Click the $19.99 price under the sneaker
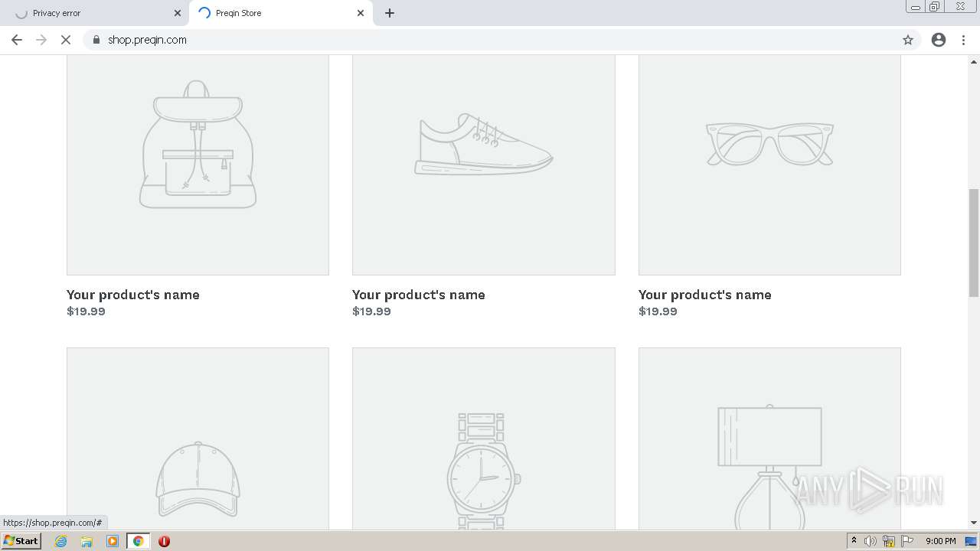Image resolution: width=980 pixels, height=551 pixels. [x=371, y=311]
